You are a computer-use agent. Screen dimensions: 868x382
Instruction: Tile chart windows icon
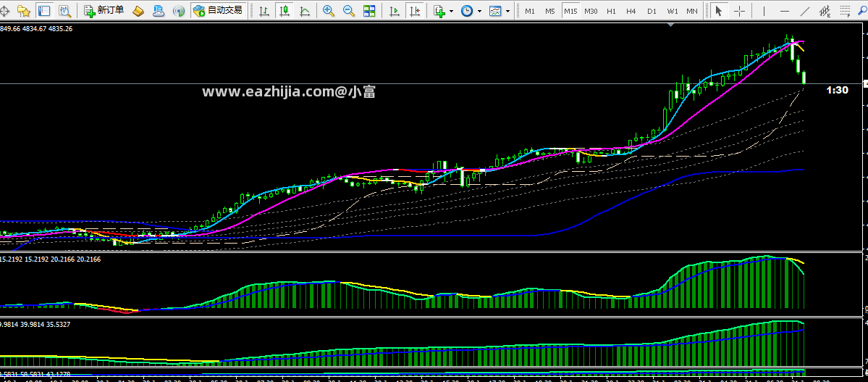tap(368, 11)
